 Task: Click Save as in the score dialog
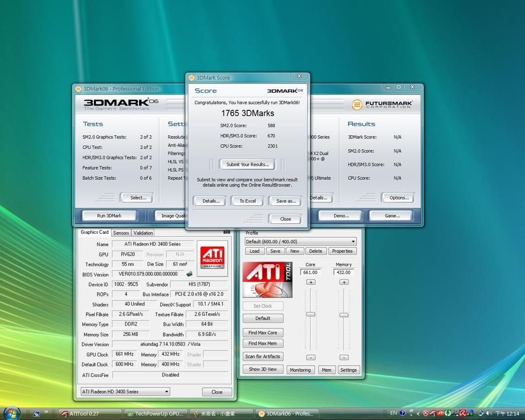click(286, 201)
